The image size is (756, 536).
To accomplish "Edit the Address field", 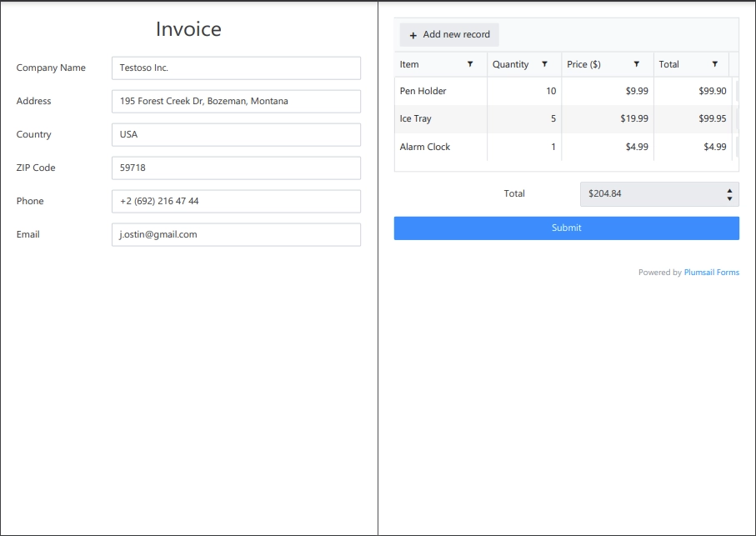I will pyautogui.click(x=236, y=101).
